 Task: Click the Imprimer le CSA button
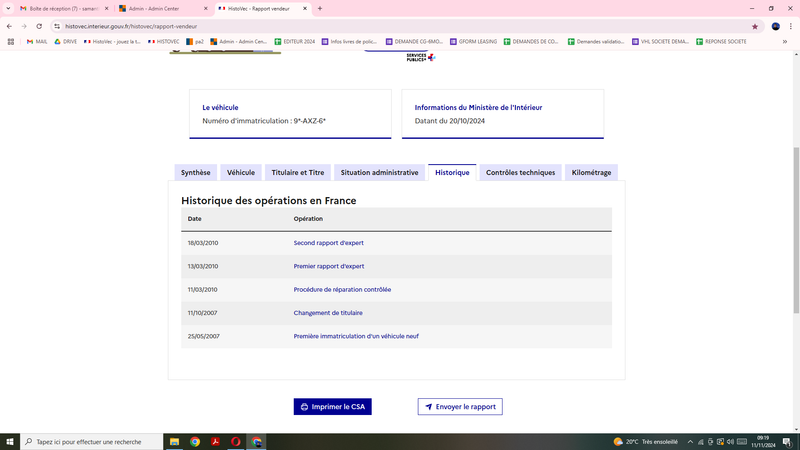coord(333,407)
